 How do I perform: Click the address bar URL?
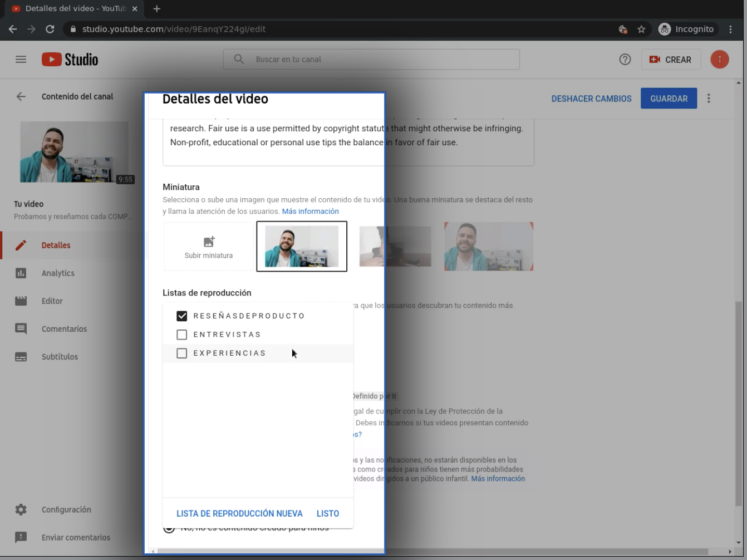point(174,29)
